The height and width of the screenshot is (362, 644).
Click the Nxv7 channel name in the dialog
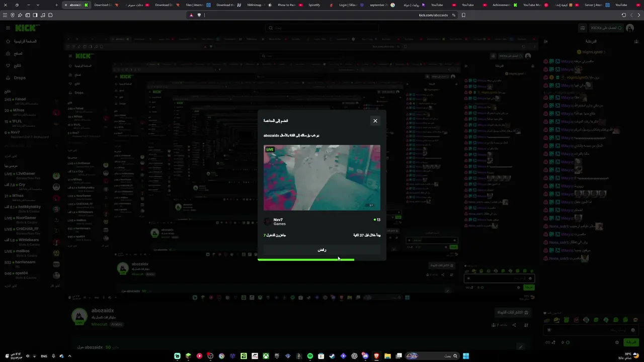pyautogui.click(x=278, y=220)
